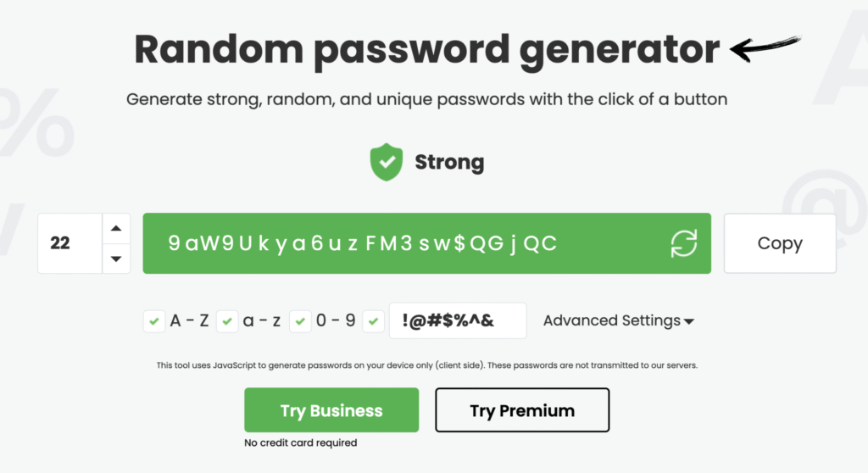Click the Try Business button
Viewport: 868px width, 473px height.
[331, 410]
